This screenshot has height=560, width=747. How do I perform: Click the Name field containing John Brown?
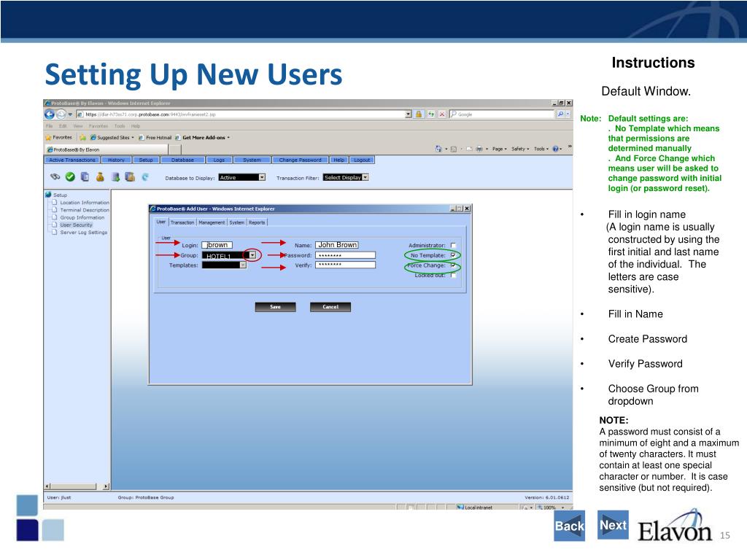pos(337,245)
